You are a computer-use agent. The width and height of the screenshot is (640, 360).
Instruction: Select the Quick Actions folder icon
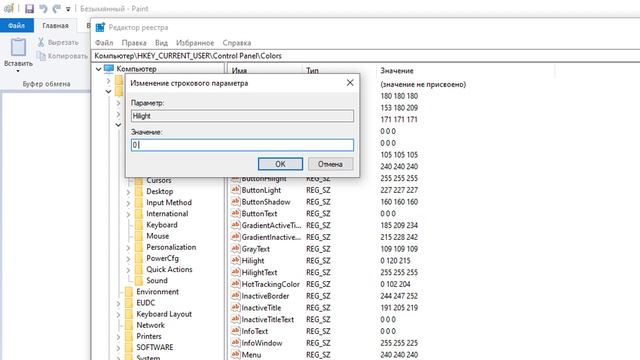[x=139, y=269]
